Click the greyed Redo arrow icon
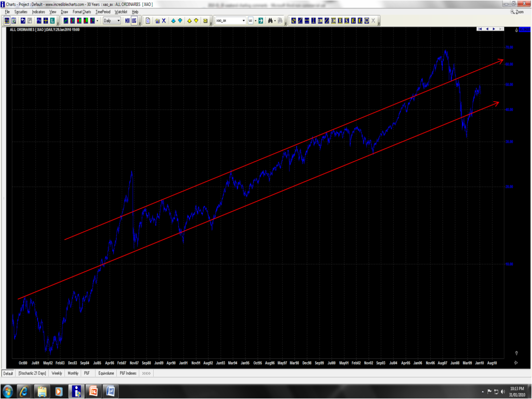The width and height of the screenshot is (532, 399). pyautogui.click(x=30, y=21)
